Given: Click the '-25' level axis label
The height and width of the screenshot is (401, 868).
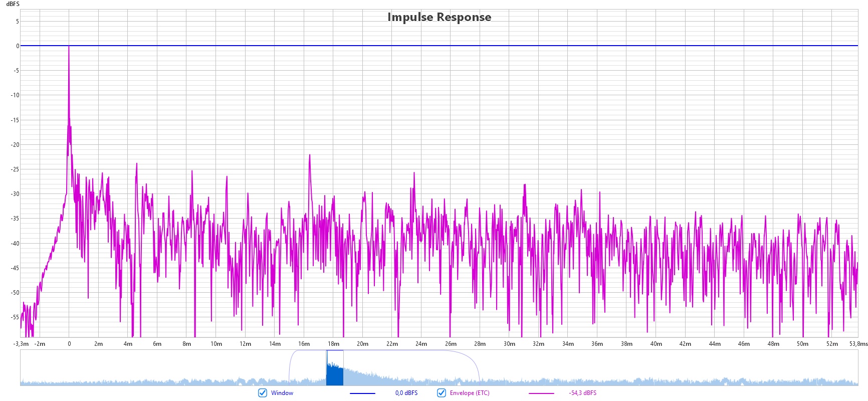Looking at the screenshot, I should tap(15, 169).
